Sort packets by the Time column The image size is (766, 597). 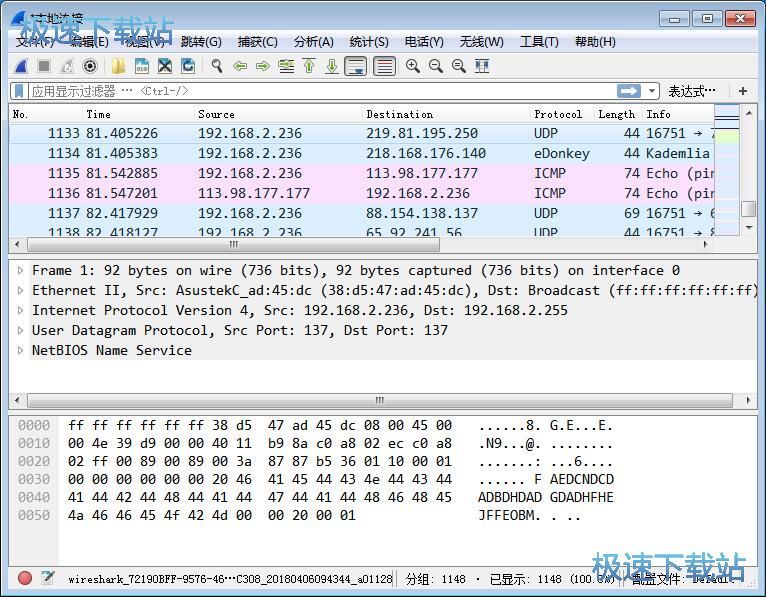point(138,114)
